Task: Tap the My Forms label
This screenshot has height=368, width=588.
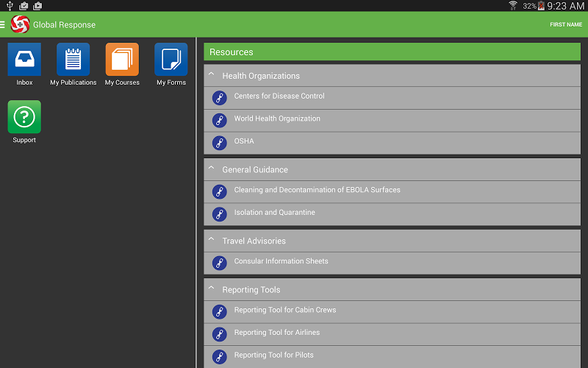Action: [171, 82]
